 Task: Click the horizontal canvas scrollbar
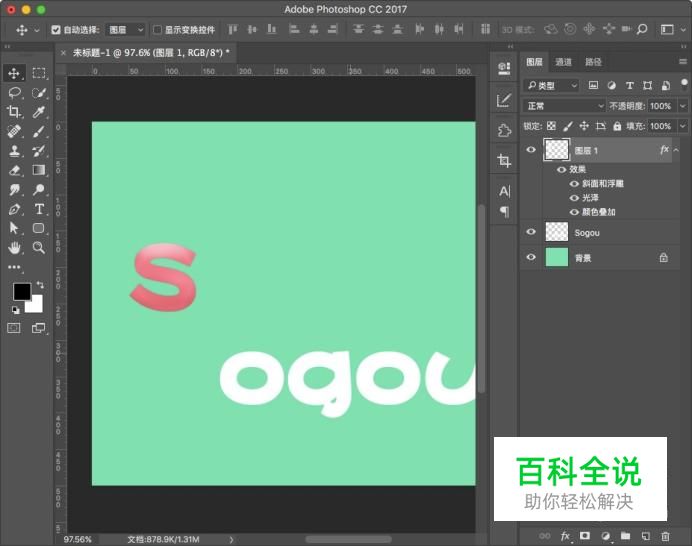(x=348, y=539)
